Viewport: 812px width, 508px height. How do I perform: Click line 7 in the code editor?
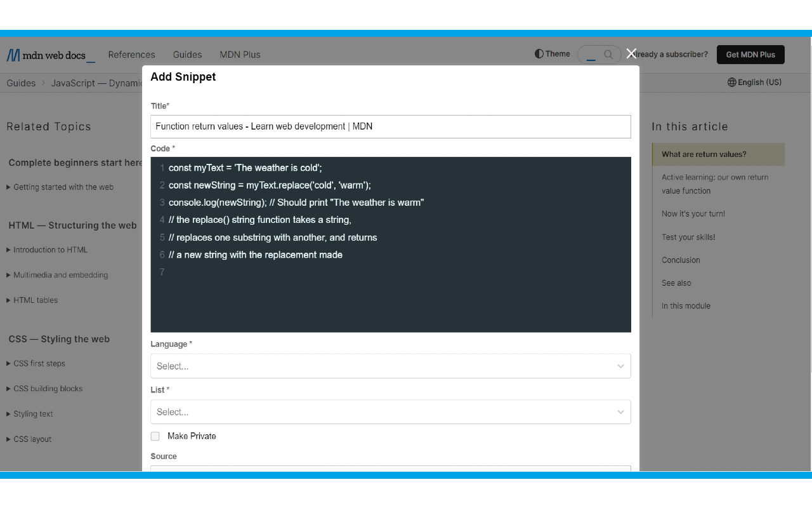(x=381, y=272)
